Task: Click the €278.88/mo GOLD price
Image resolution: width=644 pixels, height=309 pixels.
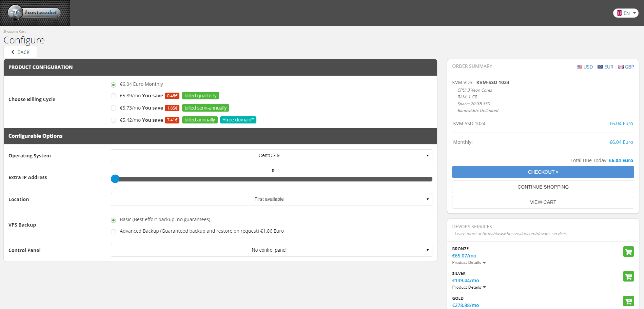Action: pos(465,305)
